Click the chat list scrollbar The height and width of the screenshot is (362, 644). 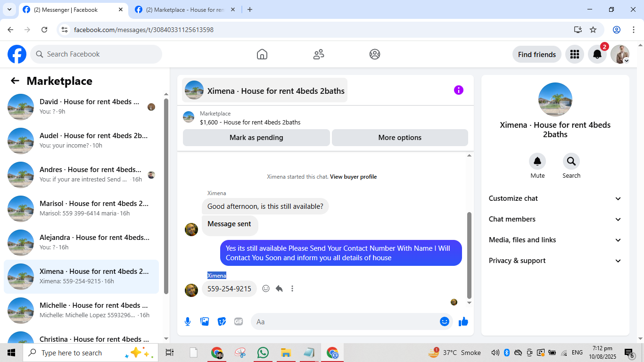click(x=166, y=196)
